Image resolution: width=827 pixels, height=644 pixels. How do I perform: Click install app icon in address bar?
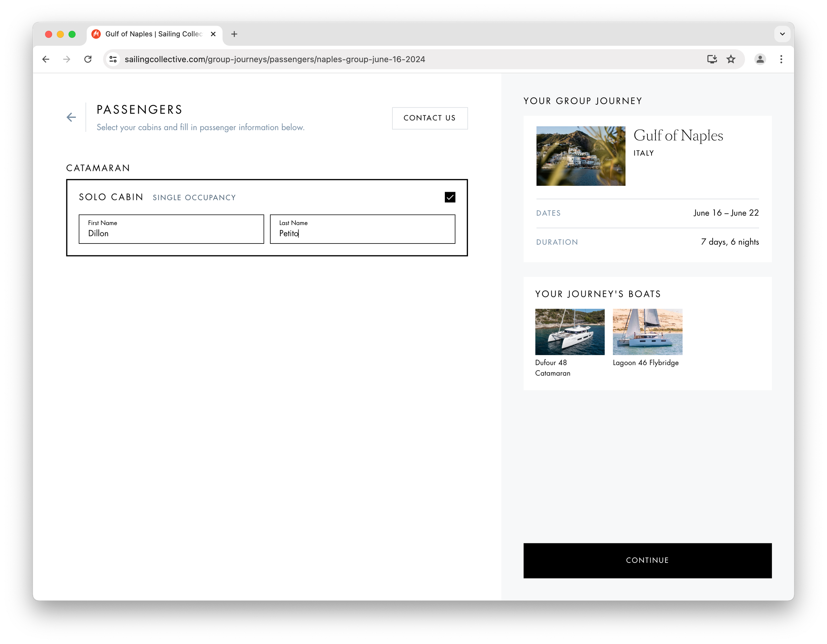click(x=712, y=59)
